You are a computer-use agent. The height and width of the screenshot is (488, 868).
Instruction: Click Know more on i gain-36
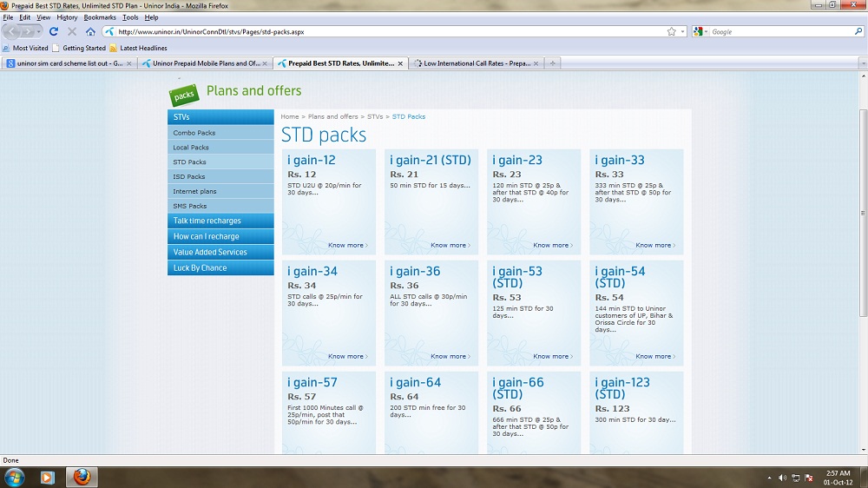point(450,356)
